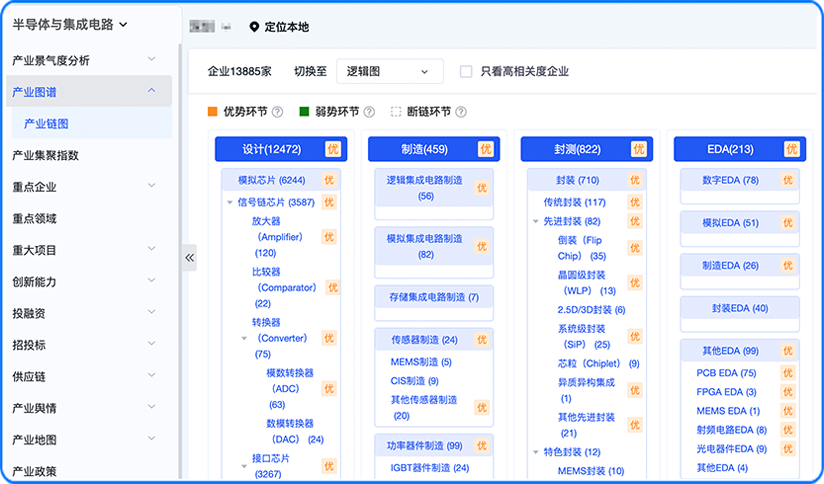Click the location pin icon beside 定位本地
The height and width of the screenshot is (484, 824).
point(254,27)
